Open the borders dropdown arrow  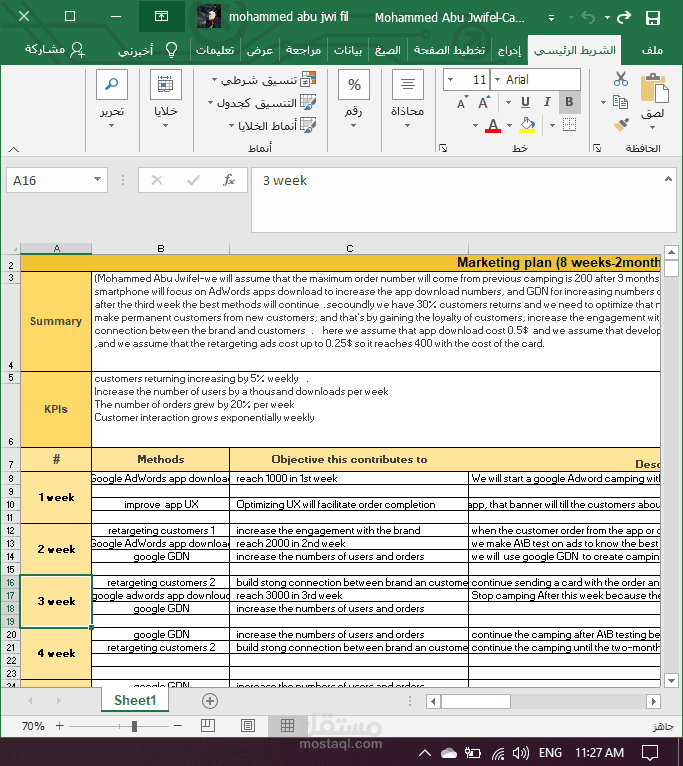pos(552,126)
